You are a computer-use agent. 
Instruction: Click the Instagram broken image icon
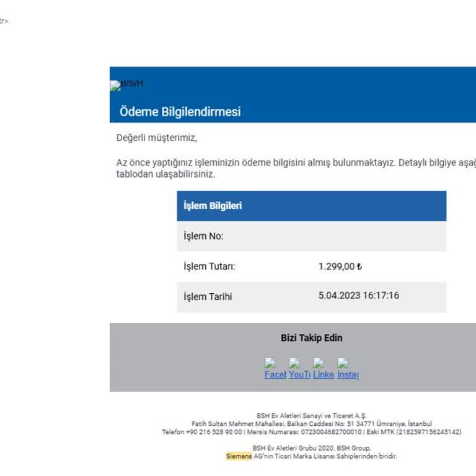343,363
